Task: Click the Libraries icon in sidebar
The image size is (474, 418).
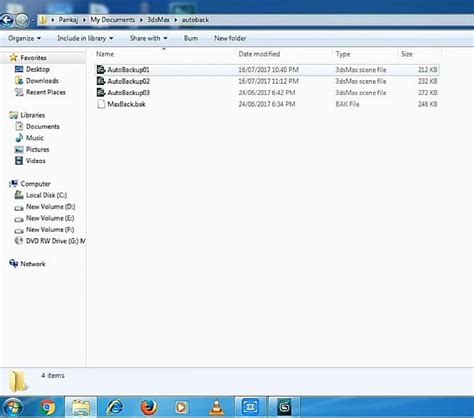Action: [14, 115]
